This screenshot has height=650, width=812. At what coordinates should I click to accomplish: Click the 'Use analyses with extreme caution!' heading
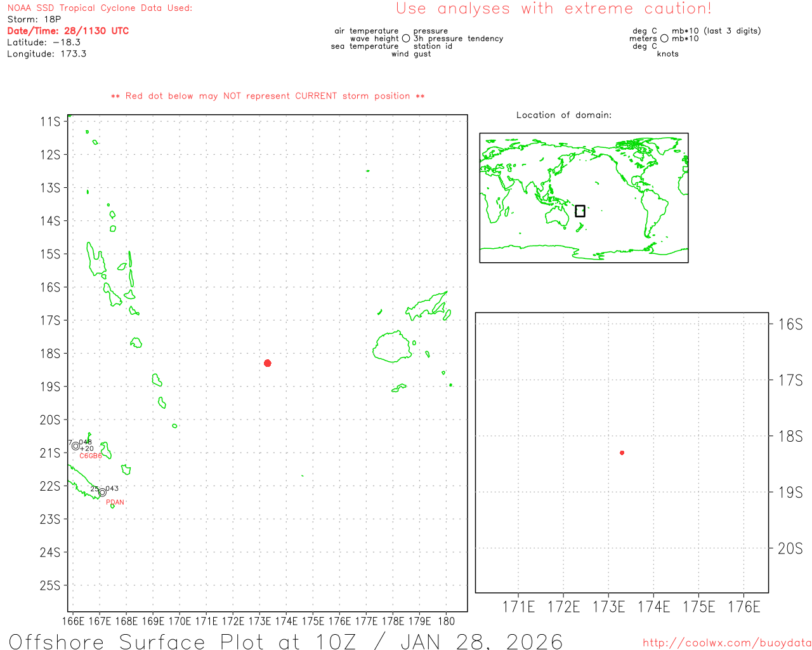coord(553,9)
